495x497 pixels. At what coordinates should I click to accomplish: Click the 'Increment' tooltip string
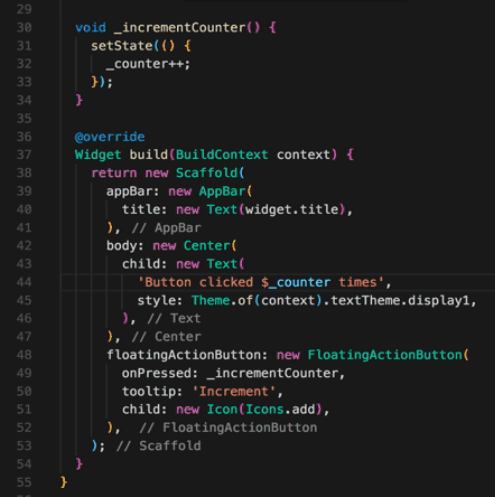[234, 391]
